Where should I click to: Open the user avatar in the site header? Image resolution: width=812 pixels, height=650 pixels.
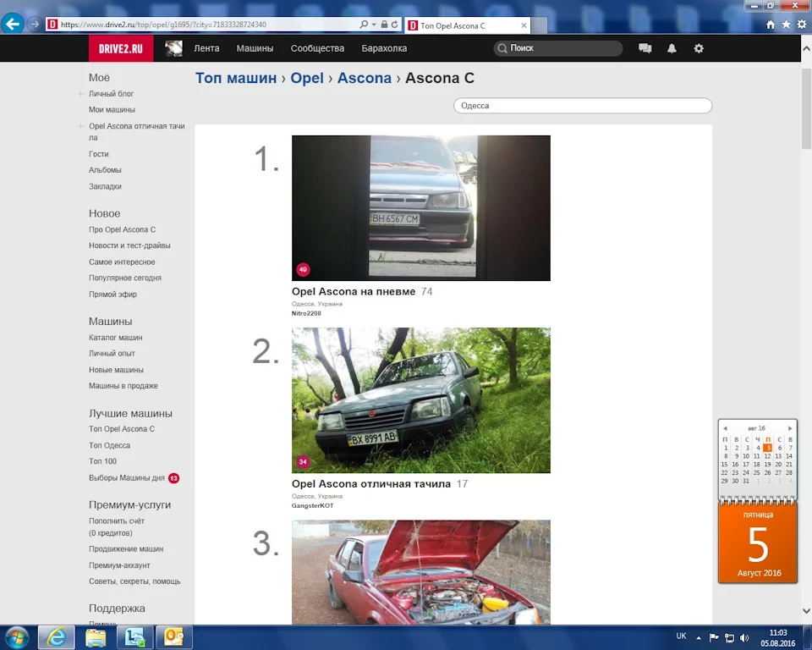point(173,48)
